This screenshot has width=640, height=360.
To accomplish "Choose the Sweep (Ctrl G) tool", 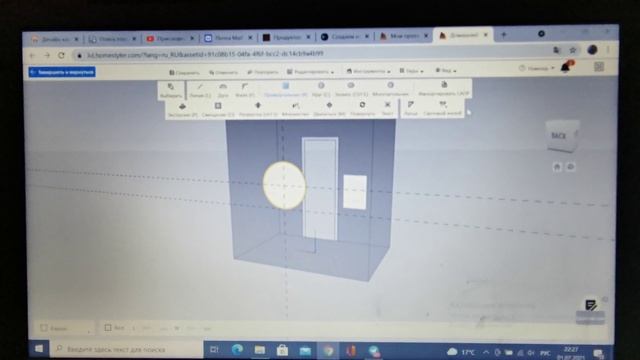I will tap(258, 109).
